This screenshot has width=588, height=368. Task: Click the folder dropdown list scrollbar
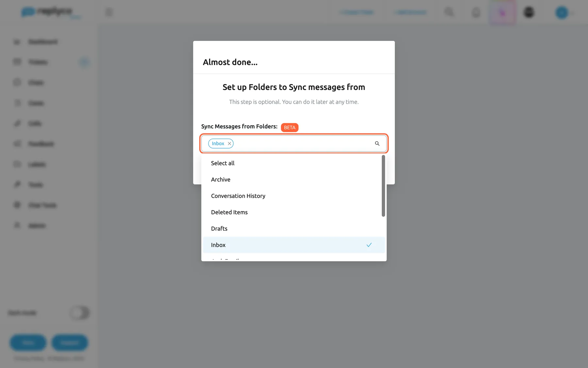383,186
